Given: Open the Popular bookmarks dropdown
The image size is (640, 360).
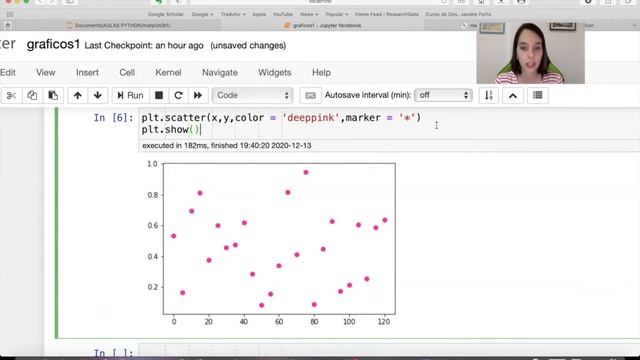Looking at the screenshot, I should 337,14.
